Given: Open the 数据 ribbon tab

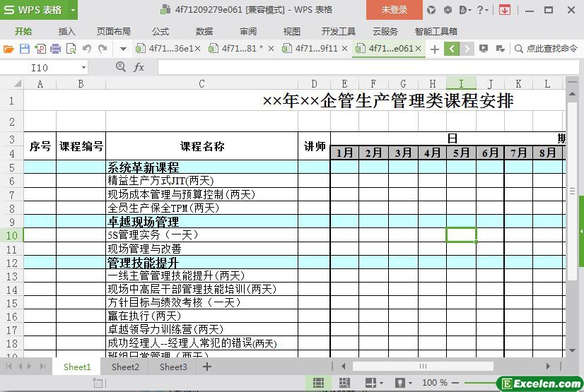Looking at the screenshot, I should [x=204, y=31].
